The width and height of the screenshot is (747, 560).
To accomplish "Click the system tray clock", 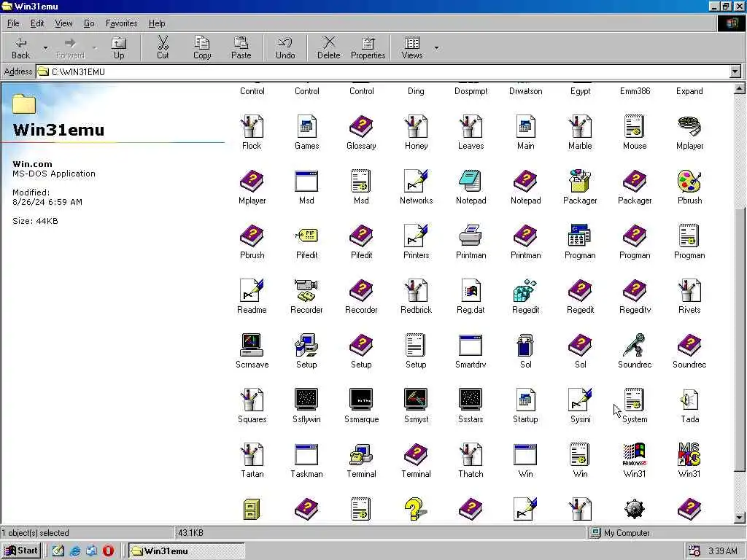I will (x=723, y=551).
